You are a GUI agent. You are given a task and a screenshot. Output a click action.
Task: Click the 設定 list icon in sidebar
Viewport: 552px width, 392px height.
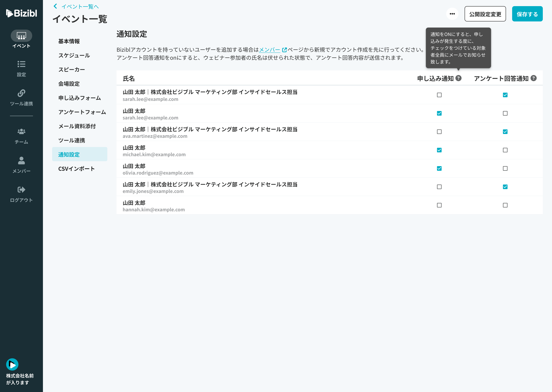click(21, 64)
